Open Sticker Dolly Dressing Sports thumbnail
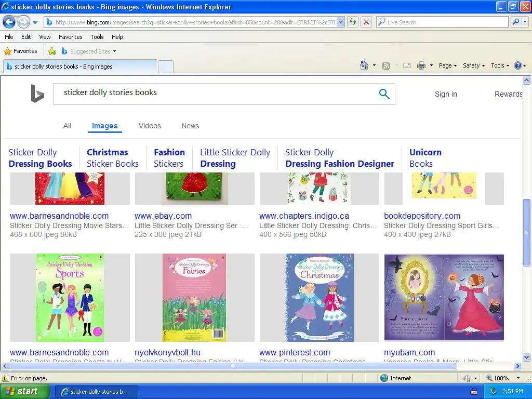Image resolution: width=532 pixels, height=399 pixels. pyautogui.click(x=70, y=298)
